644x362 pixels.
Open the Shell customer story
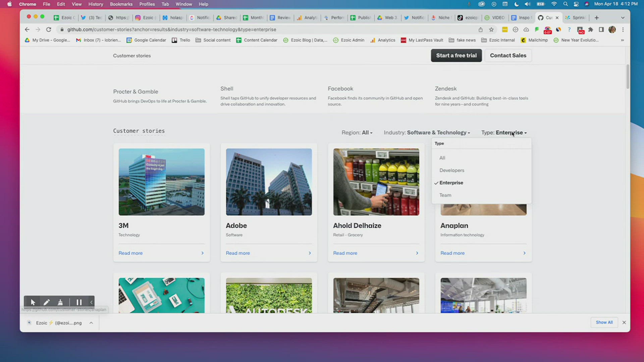pos(227,89)
